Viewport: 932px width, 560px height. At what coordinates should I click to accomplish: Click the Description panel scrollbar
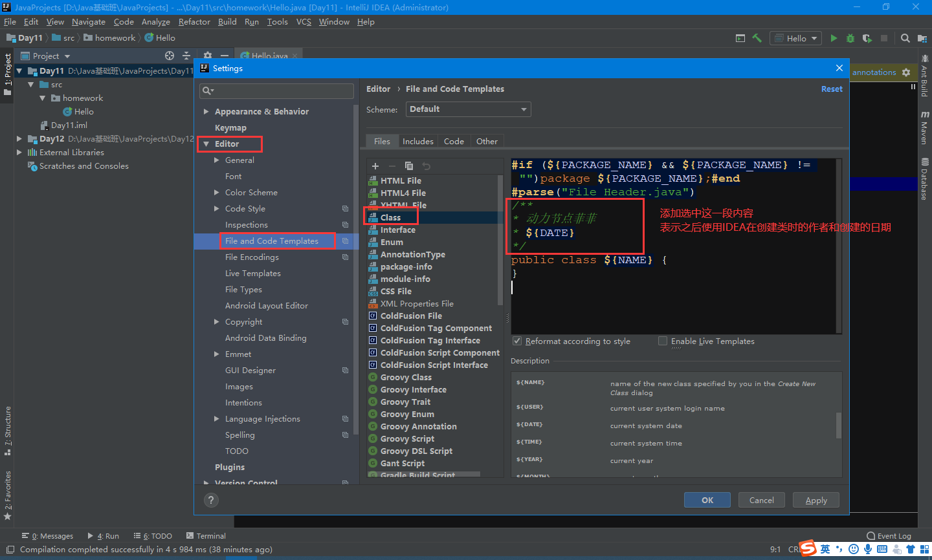pyautogui.click(x=839, y=425)
